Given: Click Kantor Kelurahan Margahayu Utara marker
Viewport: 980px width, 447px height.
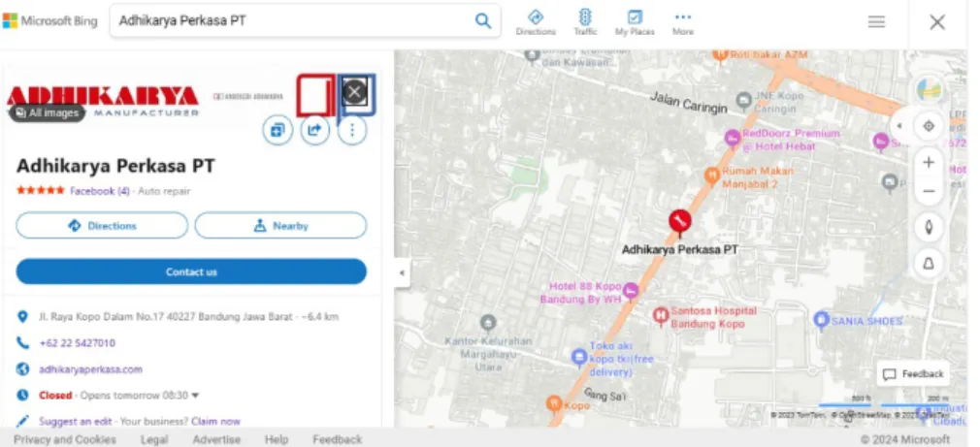Looking at the screenshot, I should 488,323.
